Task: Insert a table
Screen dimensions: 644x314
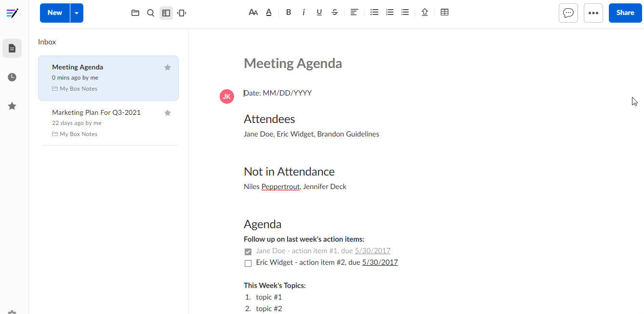Action: [445, 13]
